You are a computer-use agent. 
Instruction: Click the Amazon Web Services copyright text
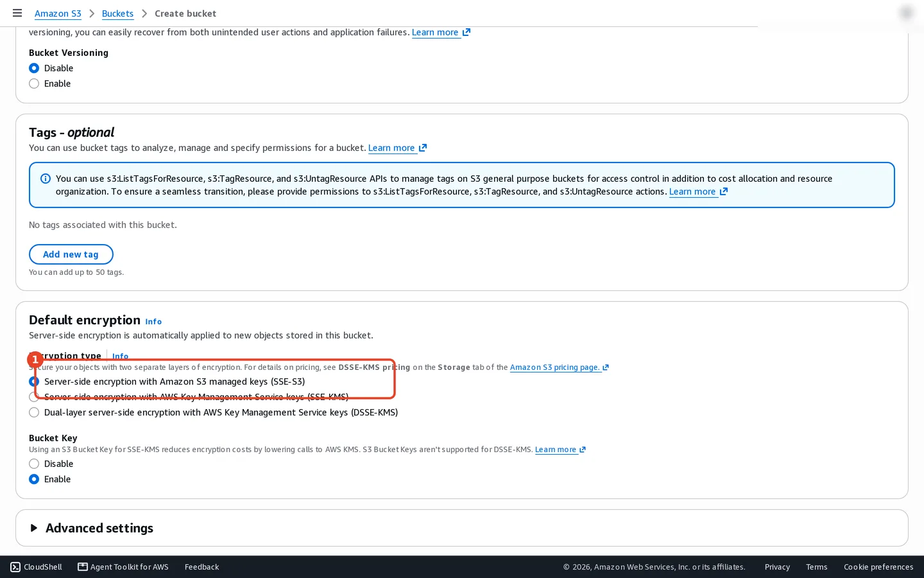[x=654, y=567]
